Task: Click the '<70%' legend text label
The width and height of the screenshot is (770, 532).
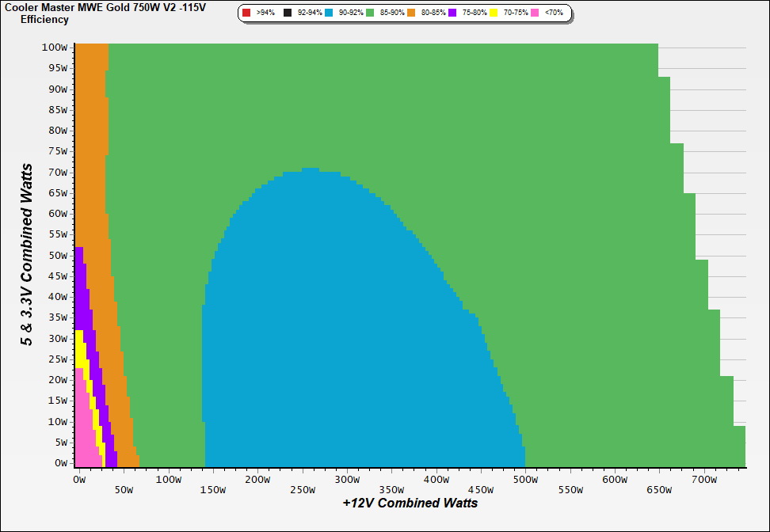Action: (x=554, y=13)
